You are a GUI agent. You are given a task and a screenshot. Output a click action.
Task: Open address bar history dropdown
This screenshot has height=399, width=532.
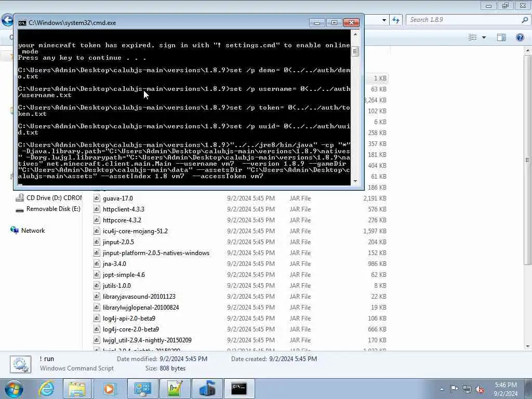coord(384,20)
